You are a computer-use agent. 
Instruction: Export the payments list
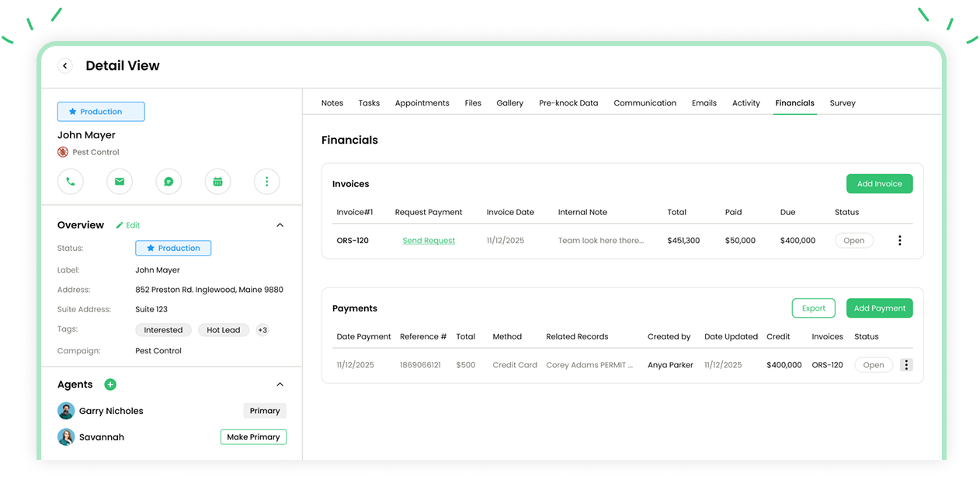pyautogui.click(x=813, y=308)
